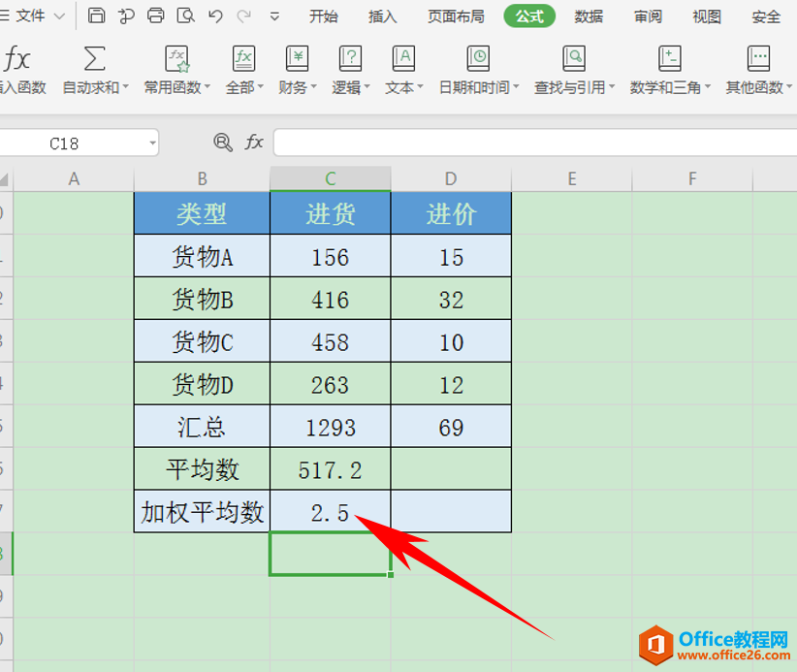The height and width of the screenshot is (672, 797).
Task: Click the Select All corner triangle
Action: click(x=5, y=179)
